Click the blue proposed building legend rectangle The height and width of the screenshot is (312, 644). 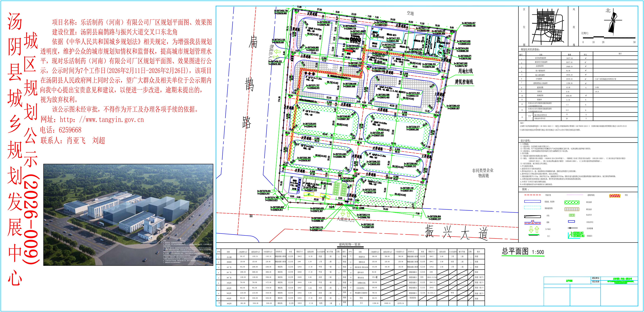pyautogui.click(x=532, y=201)
